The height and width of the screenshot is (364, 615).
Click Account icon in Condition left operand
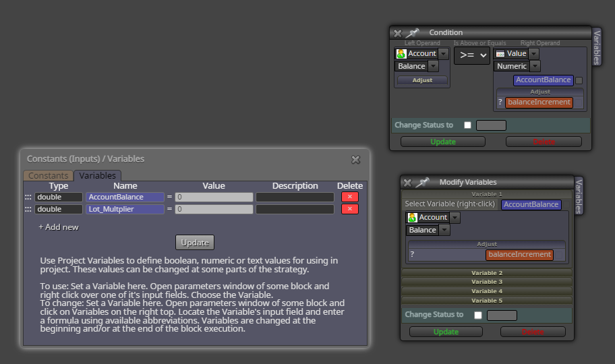[401, 53]
